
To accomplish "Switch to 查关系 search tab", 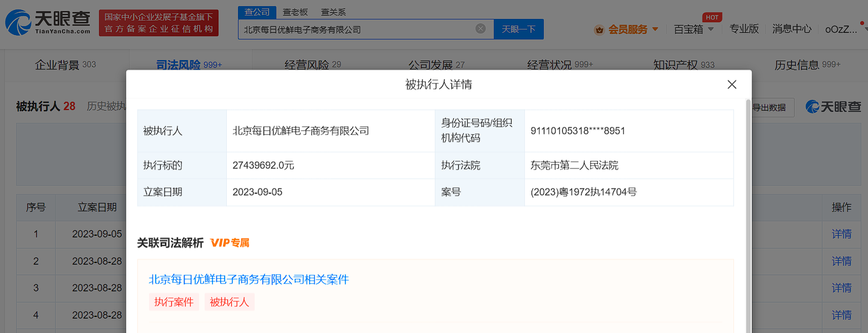I will point(334,12).
